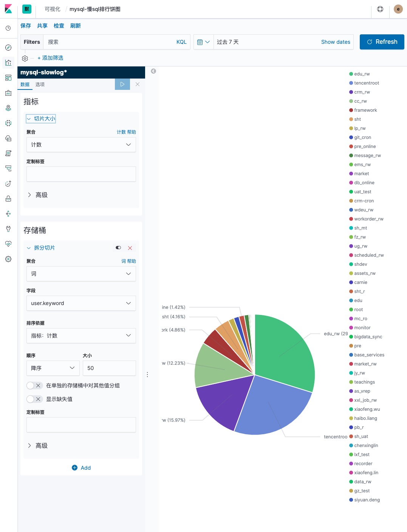
Task: Switch to the 选项 tab
Action: click(x=40, y=84)
